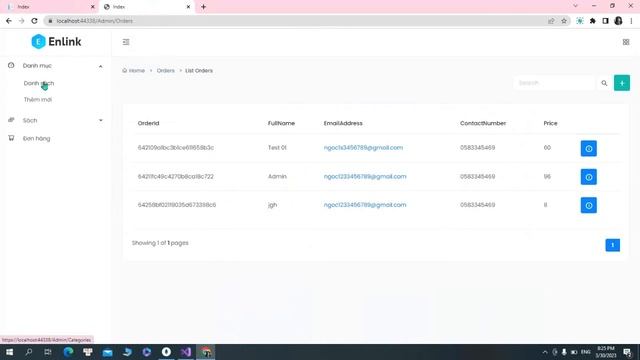Switch to the first Index browser tab
640x360 pixels.
click(x=49, y=7)
